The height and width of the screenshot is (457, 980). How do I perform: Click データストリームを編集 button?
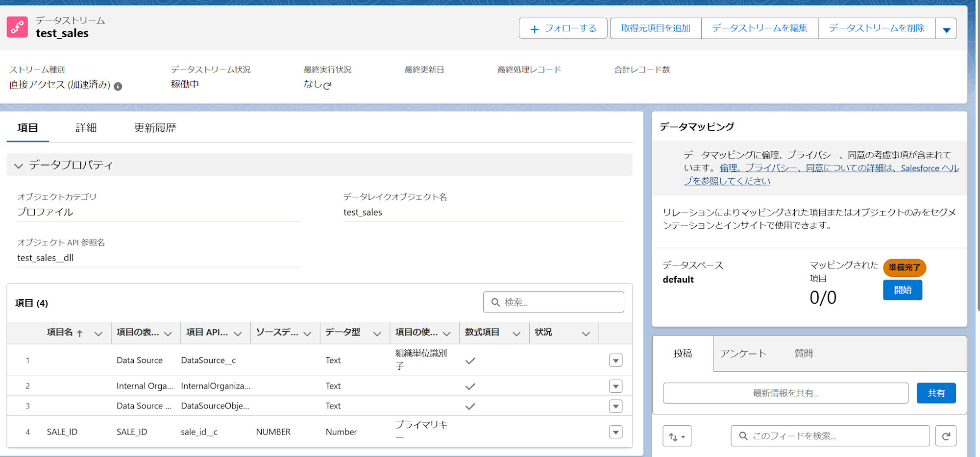click(x=759, y=28)
